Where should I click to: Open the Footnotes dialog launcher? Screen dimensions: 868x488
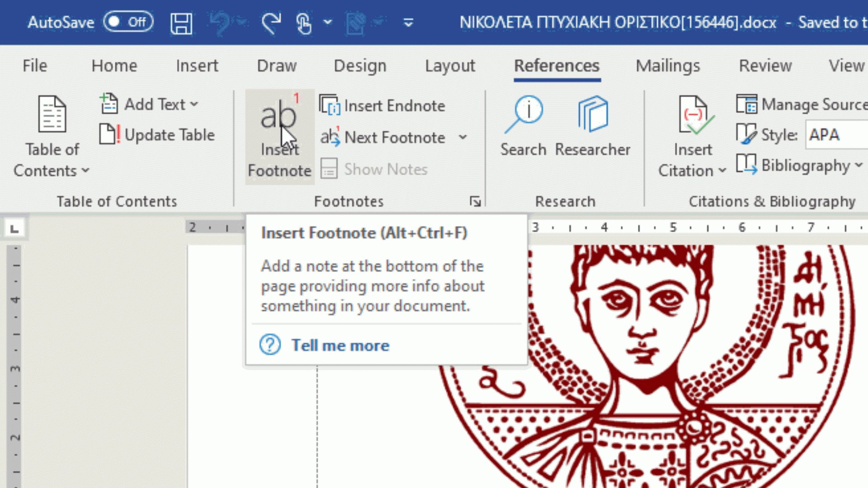tap(475, 201)
